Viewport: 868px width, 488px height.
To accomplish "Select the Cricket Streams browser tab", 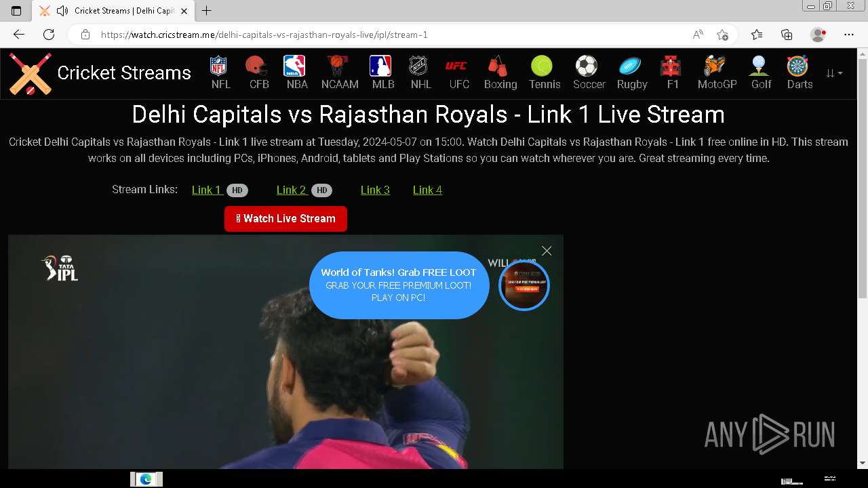I will pos(113,11).
